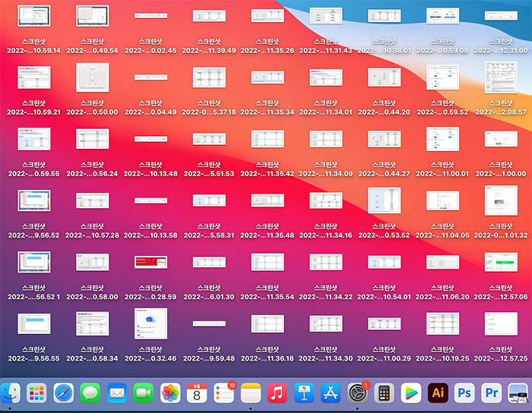Screen dimensions: 532x413
Task: Launch FaceTime from the Dock
Action: 144,393
